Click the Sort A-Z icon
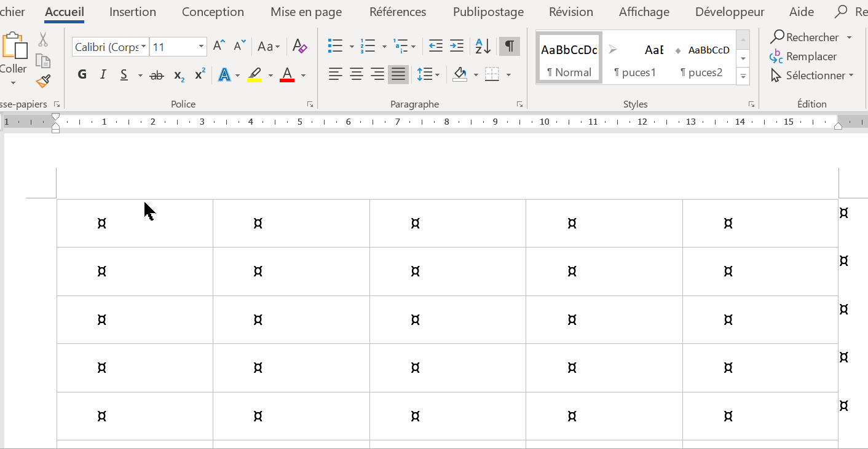The height and width of the screenshot is (449, 868). click(x=483, y=46)
